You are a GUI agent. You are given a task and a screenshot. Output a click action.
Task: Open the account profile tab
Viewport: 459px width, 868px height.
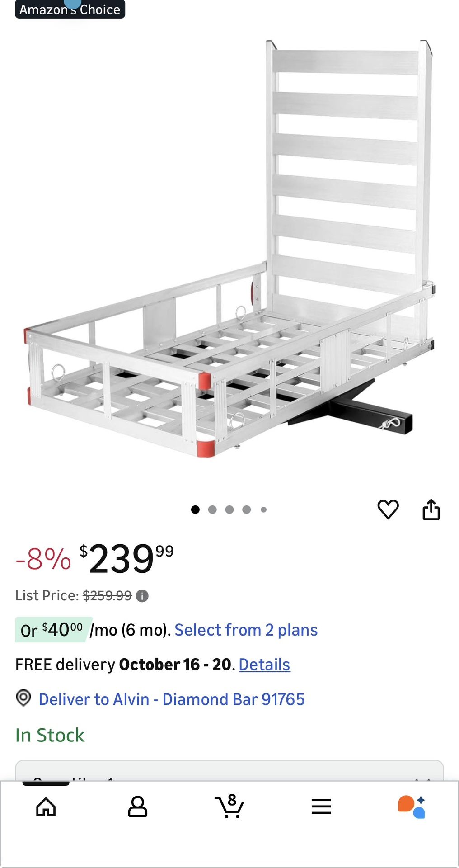[x=137, y=807]
